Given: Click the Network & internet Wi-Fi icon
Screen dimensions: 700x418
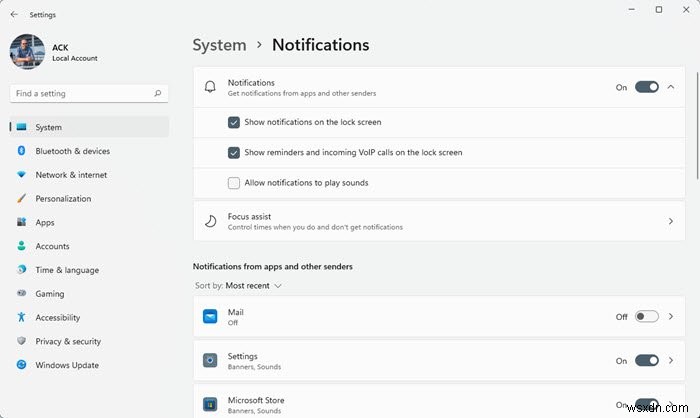Looking at the screenshot, I should [x=21, y=175].
